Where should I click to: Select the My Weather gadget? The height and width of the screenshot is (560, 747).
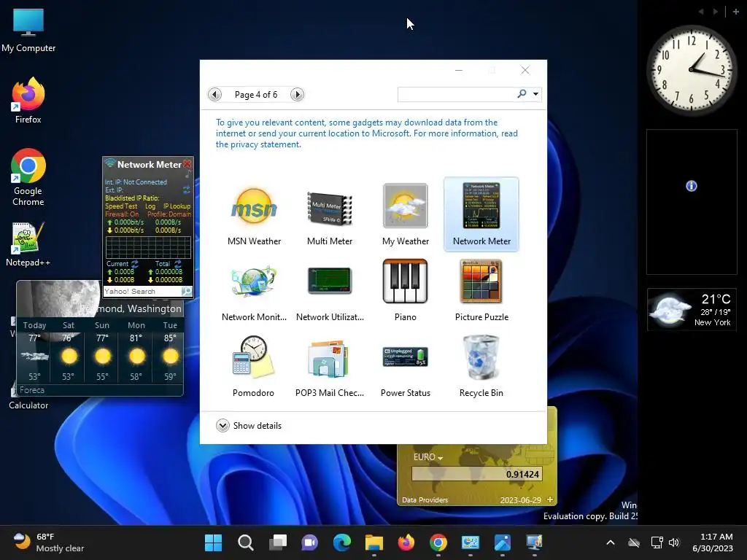406,215
